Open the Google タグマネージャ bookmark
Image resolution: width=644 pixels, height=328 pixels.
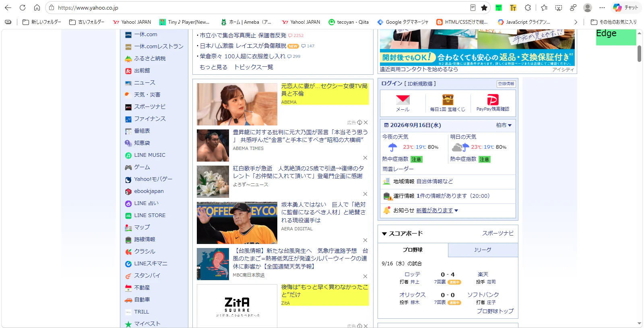(x=402, y=22)
